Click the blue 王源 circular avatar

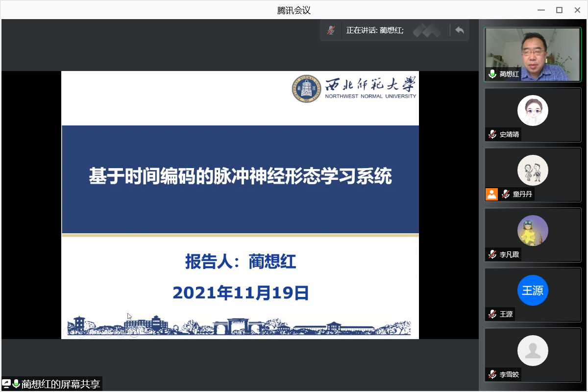tap(533, 291)
